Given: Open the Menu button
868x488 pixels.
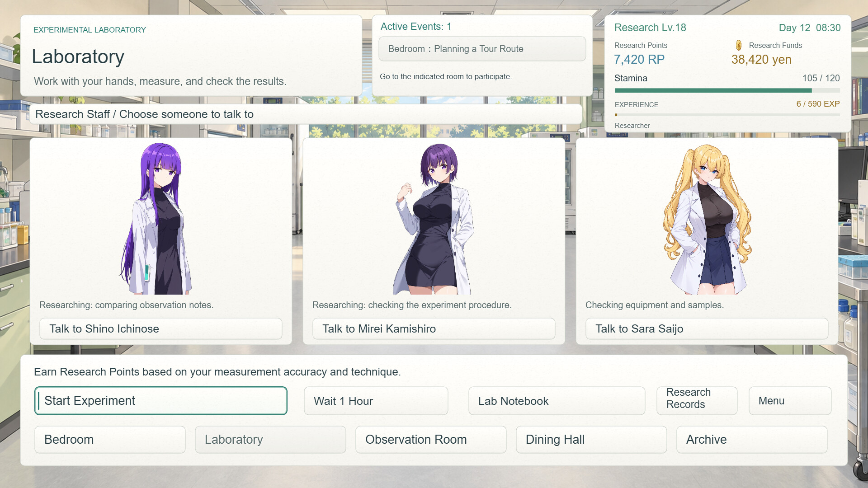Looking at the screenshot, I should (790, 401).
